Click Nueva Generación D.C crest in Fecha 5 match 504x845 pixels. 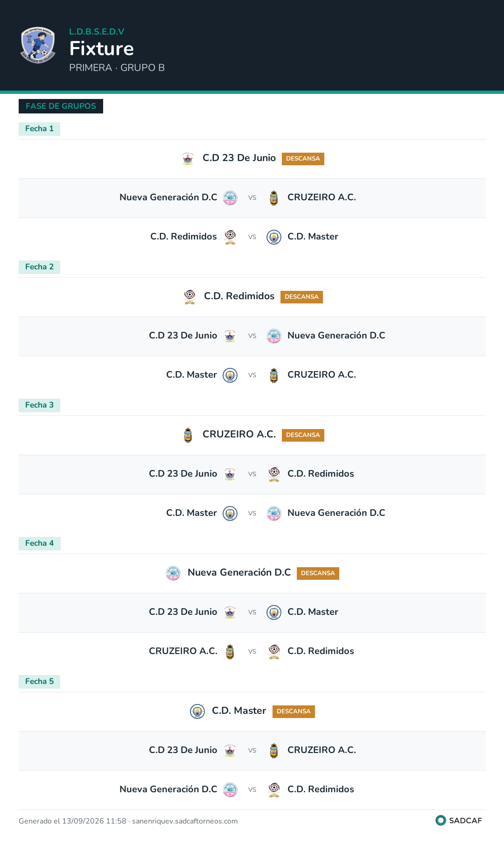[x=230, y=790]
